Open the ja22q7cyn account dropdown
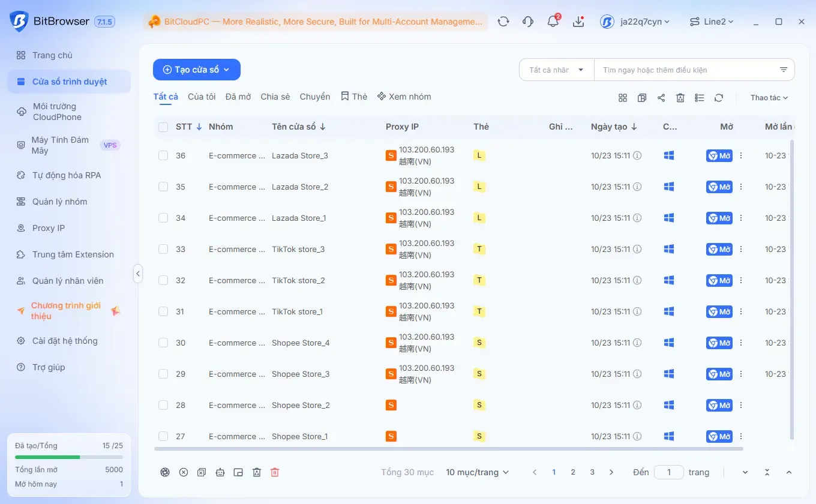The width and height of the screenshot is (816, 504). 635,22
